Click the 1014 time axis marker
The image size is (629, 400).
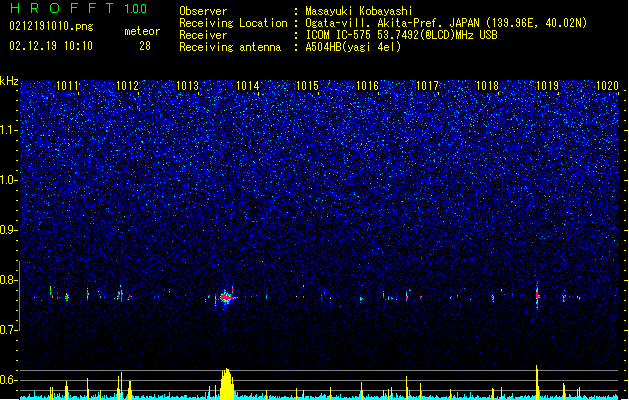pyautogui.click(x=248, y=86)
